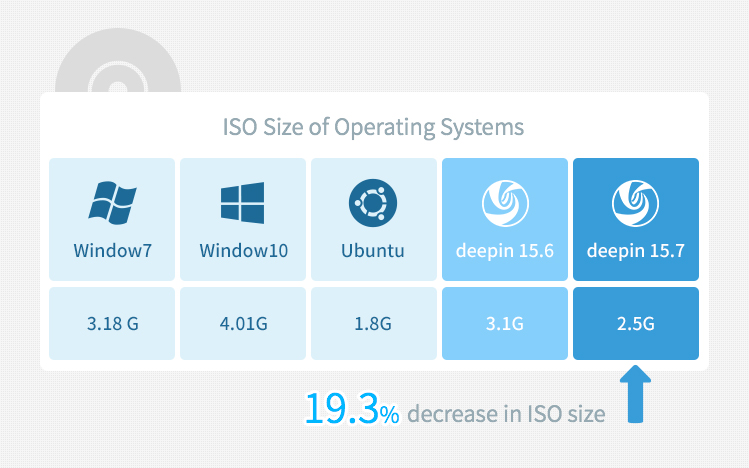This screenshot has height=468, width=749.
Task: Click the Ubuntu circle logo
Action: coord(373,203)
